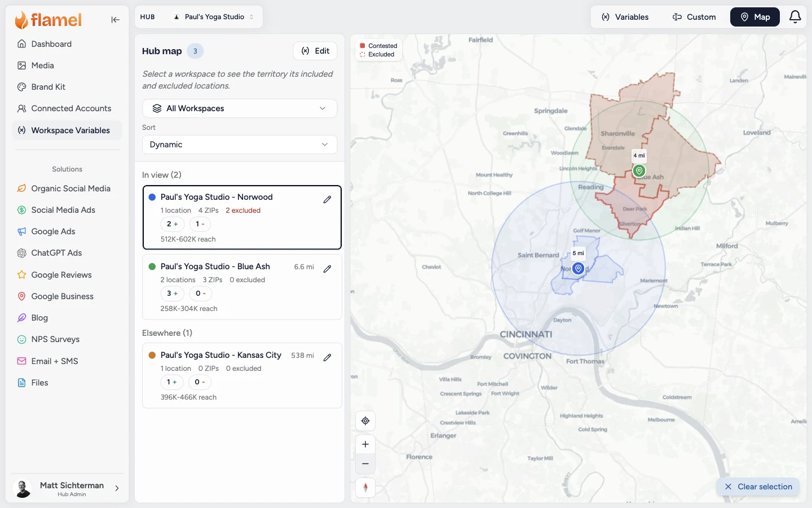Click the Edit hub map button

pos(315,51)
